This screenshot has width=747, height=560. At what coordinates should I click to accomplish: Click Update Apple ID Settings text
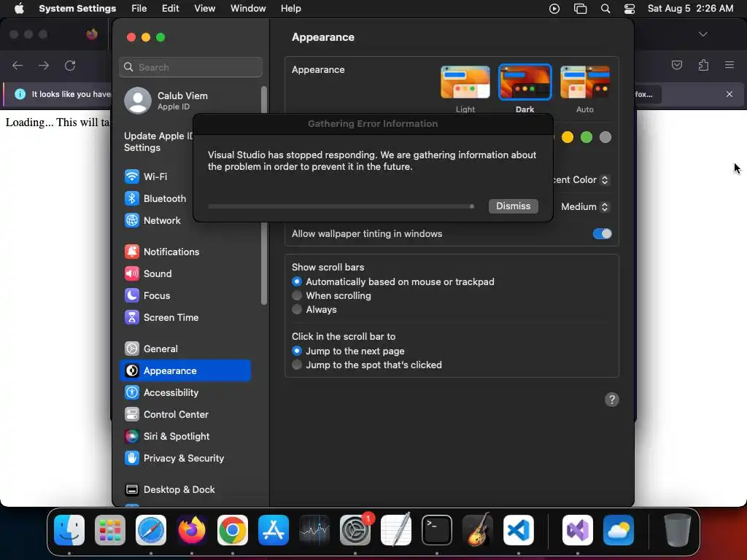tap(158, 142)
